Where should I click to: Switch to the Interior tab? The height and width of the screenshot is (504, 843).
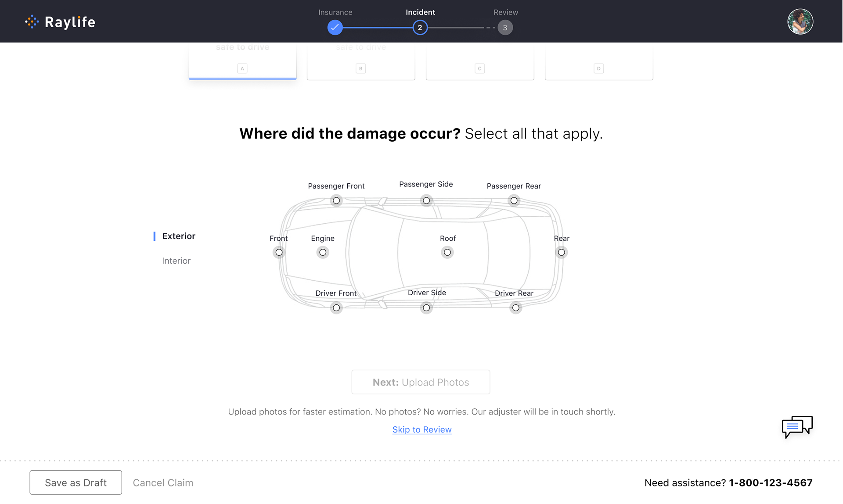(176, 261)
